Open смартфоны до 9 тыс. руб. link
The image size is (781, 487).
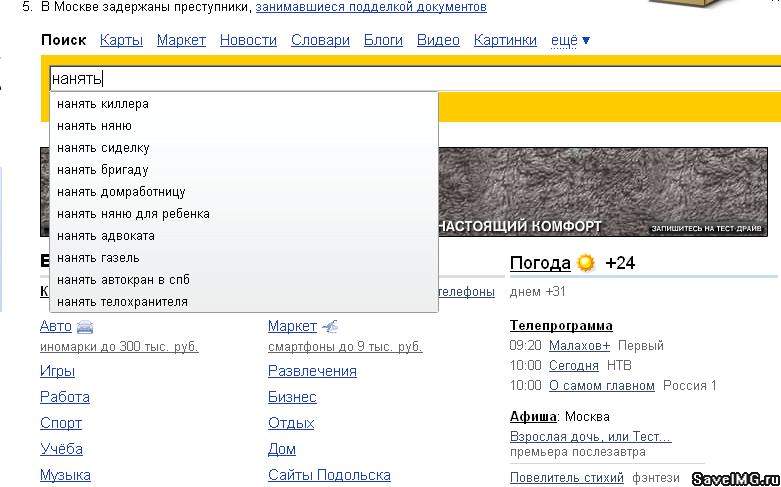click(x=345, y=347)
